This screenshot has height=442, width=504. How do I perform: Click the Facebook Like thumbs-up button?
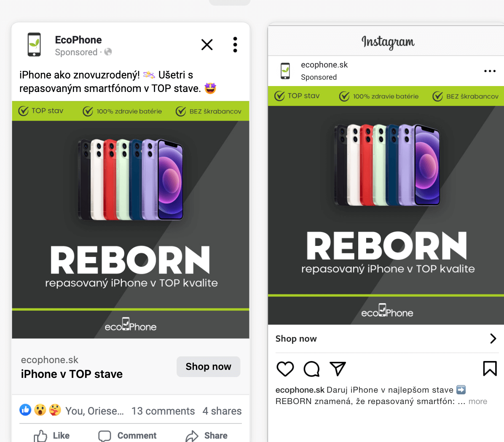tap(52, 436)
